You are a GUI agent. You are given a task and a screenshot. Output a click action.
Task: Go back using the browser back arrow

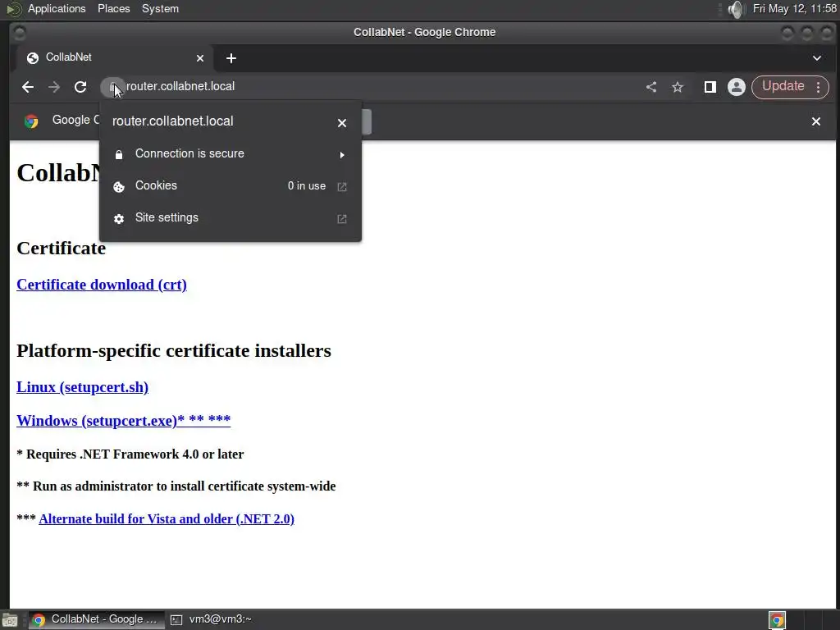[x=28, y=87]
